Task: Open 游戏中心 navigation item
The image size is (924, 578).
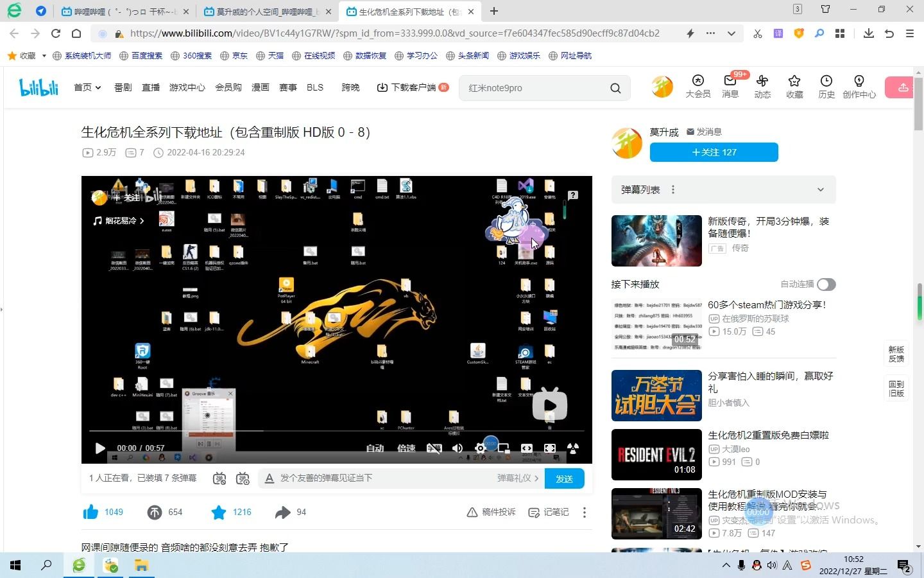Action: pos(187,87)
